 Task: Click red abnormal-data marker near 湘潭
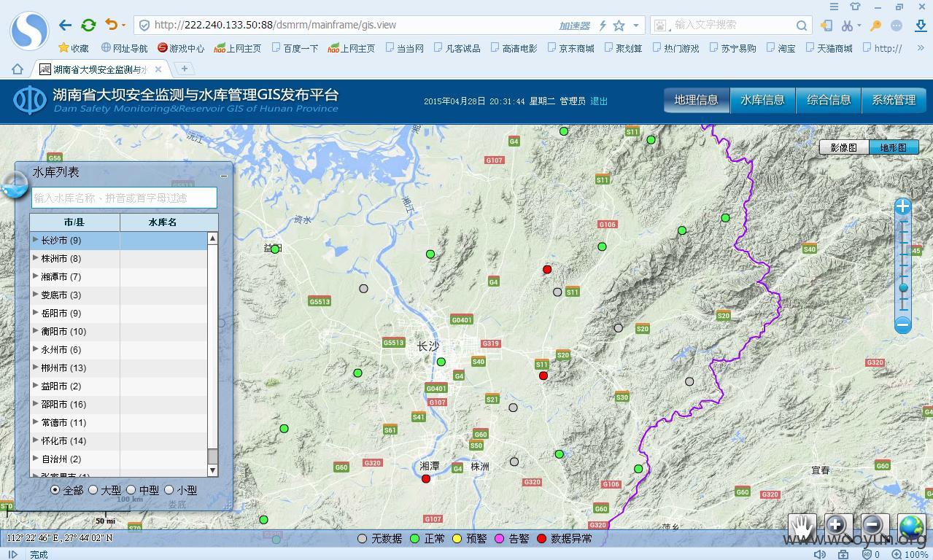pyautogui.click(x=426, y=479)
